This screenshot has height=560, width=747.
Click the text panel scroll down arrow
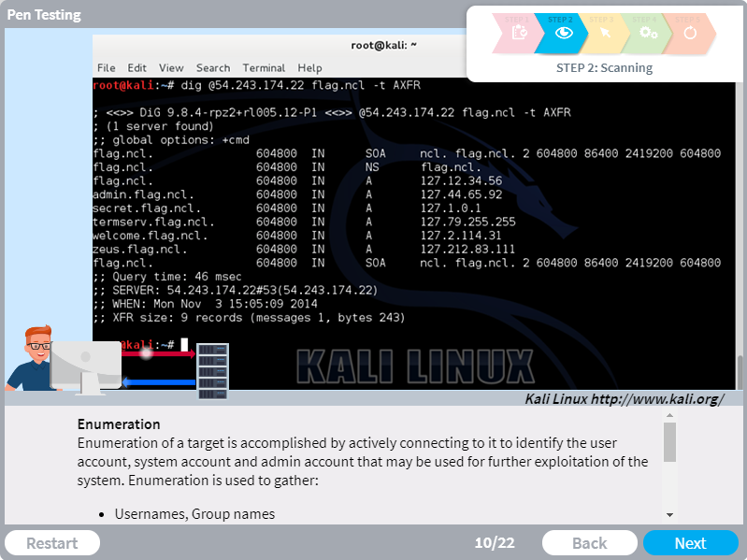(669, 515)
